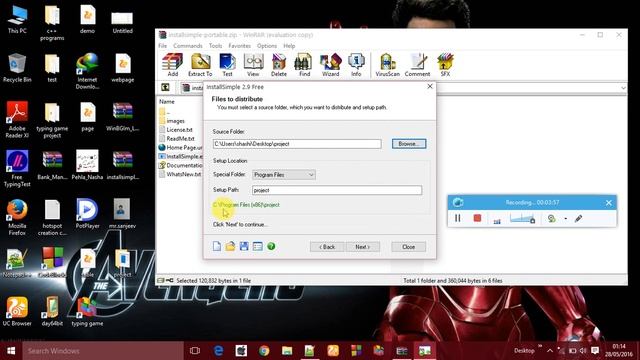The image size is (640, 360).
Task: Click the WinRAR View toolbar icon
Action: pos(253,65)
